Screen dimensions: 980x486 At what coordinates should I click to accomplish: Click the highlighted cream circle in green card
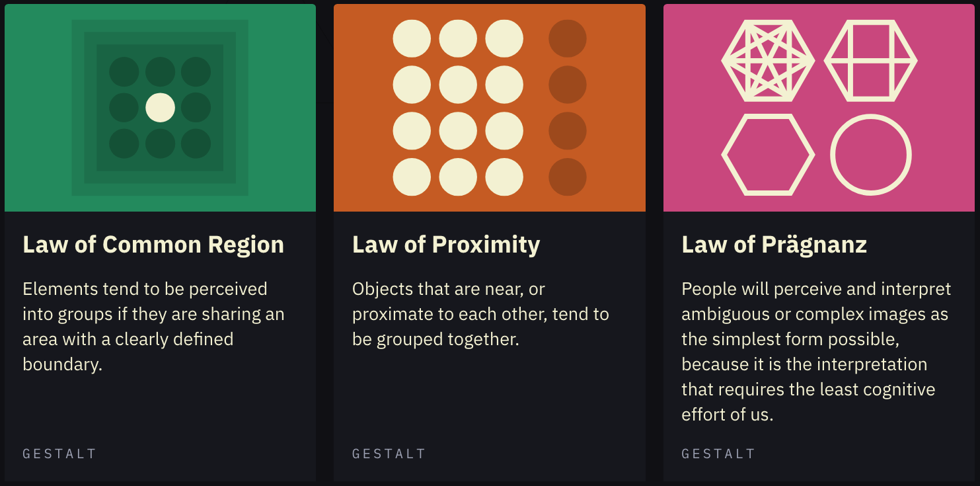pos(160,108)
